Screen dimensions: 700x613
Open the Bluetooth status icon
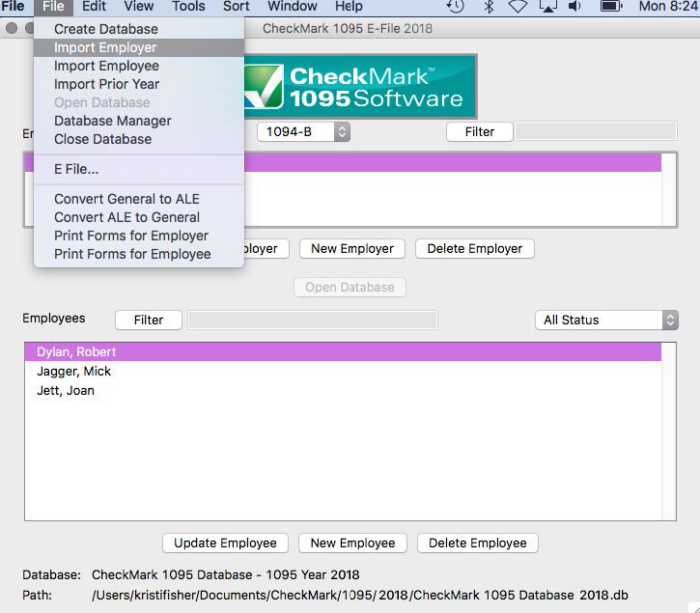(489, 7)
